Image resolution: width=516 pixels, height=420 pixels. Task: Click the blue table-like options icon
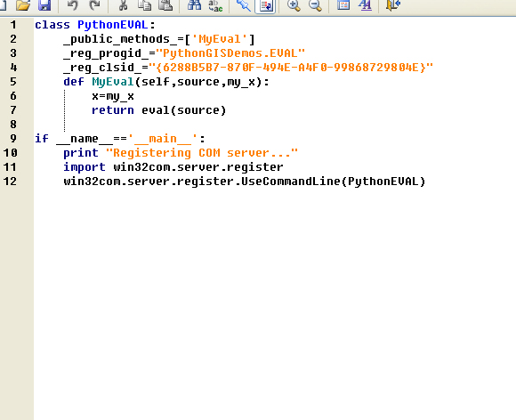[343, 5]
